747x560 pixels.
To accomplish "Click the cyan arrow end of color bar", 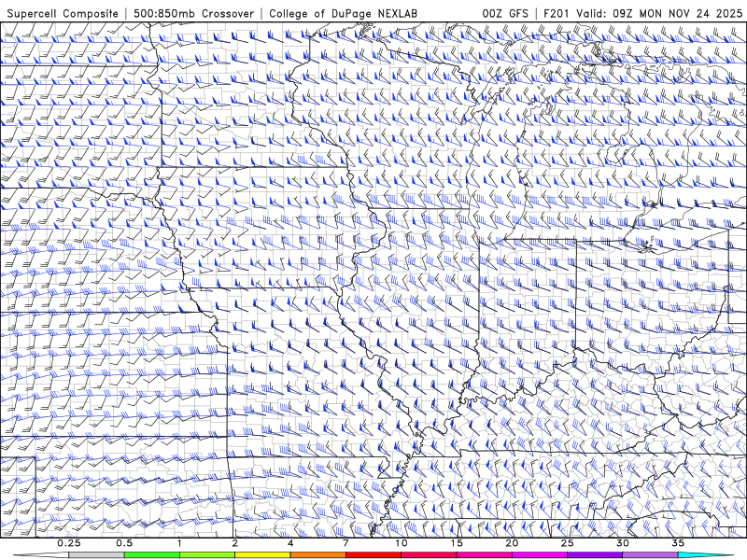I will 706,555.
